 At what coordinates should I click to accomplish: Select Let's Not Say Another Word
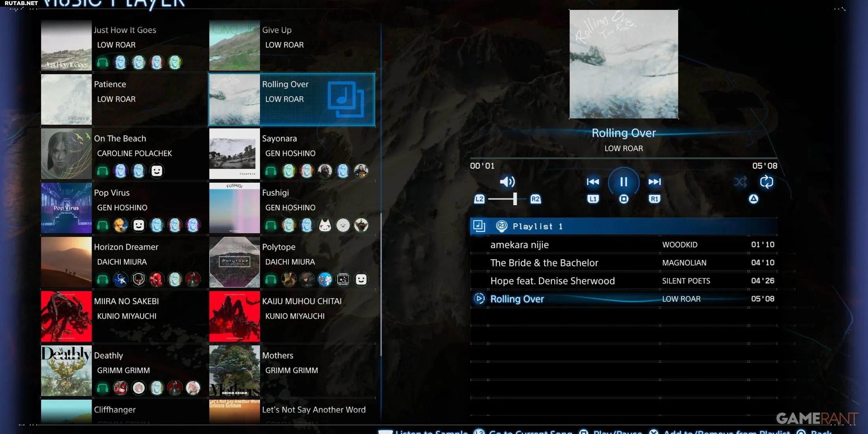[292, 412]
